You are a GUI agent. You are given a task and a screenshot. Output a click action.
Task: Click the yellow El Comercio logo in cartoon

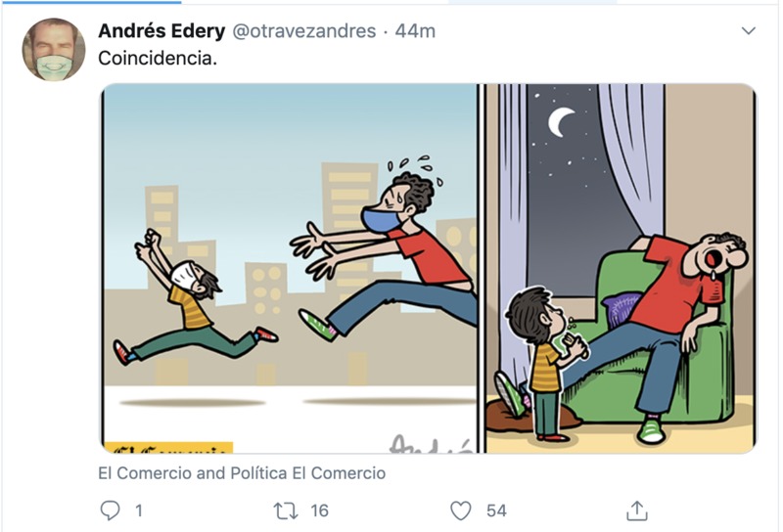[x=168, y=447]
